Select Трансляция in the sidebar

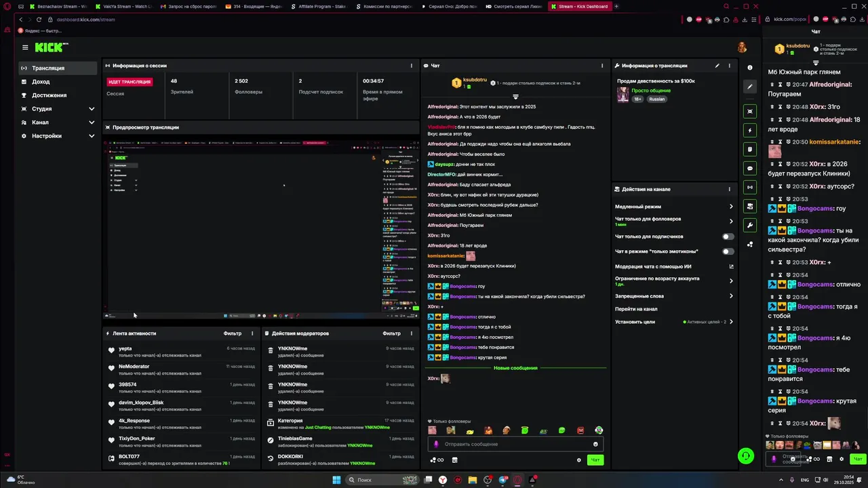58,68
